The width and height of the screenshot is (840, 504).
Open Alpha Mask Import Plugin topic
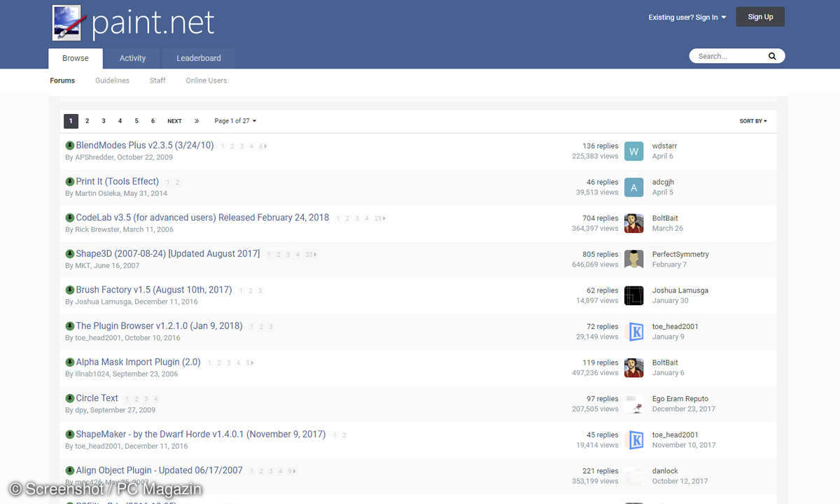[139, 362]
